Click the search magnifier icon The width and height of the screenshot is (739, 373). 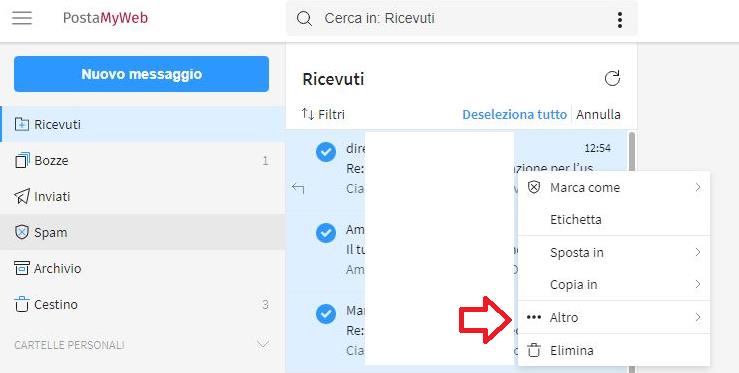304,19
